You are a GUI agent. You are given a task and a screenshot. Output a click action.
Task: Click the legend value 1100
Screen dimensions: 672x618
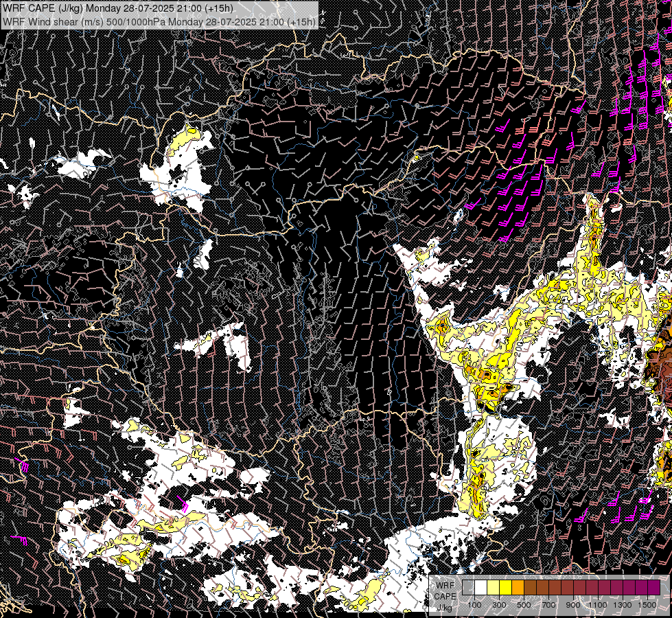point(598,605)
